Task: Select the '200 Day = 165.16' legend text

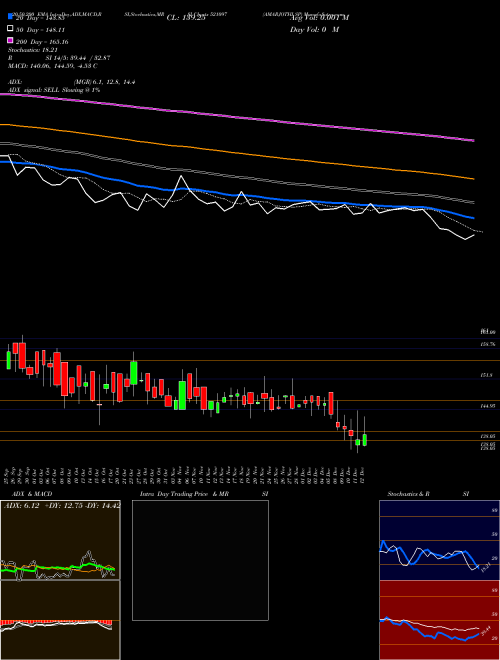Action: click(x=43, y=42)
